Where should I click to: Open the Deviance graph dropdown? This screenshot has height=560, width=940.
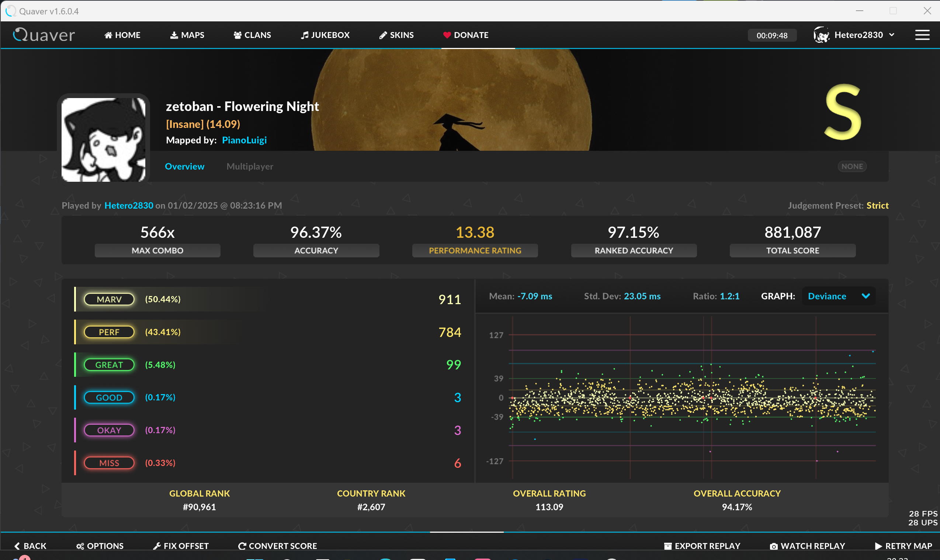tap(839, 296)
